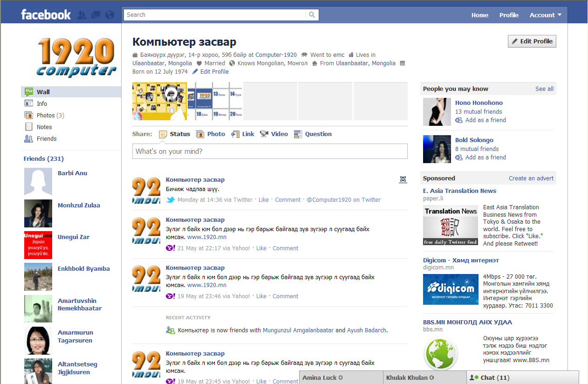Open the calendar photo in photo strip
The width and height of the screenshot is (588, 384).
point(215,101)
